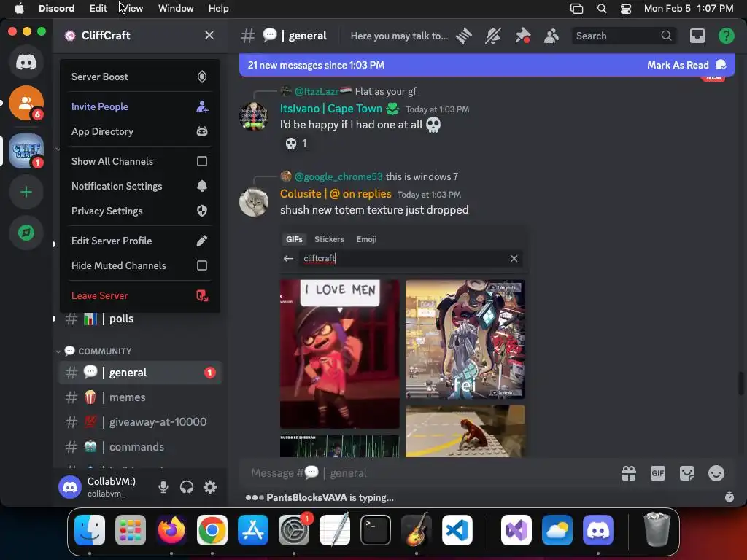Screen dimensions: 747x560
Task: Click the chat area scrollbar
Action: [741, 384]
